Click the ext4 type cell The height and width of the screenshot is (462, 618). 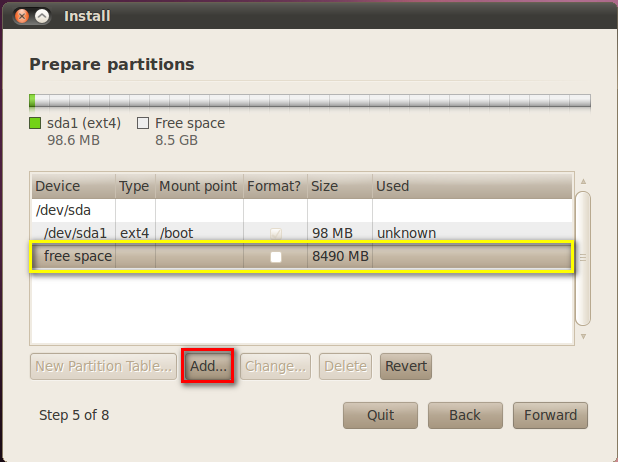click(x=134, y=233)
